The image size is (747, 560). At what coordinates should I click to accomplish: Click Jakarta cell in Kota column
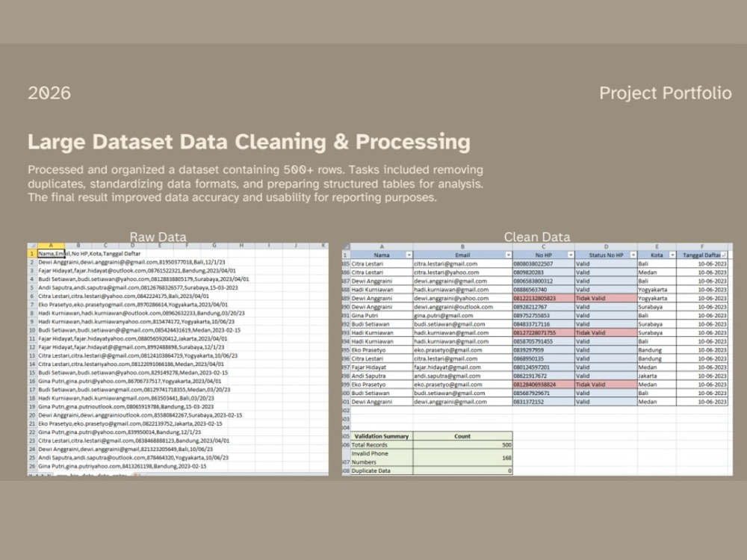click(657, 376)
